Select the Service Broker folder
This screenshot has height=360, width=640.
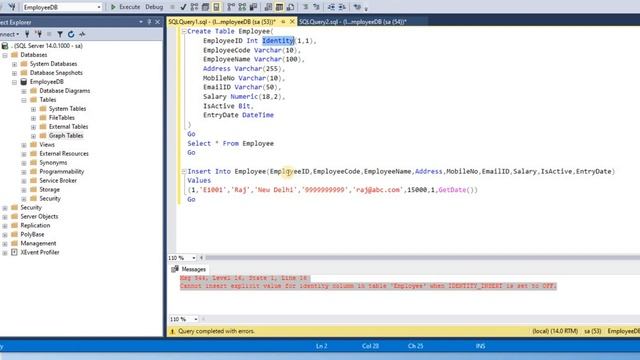tap(58, 180)
